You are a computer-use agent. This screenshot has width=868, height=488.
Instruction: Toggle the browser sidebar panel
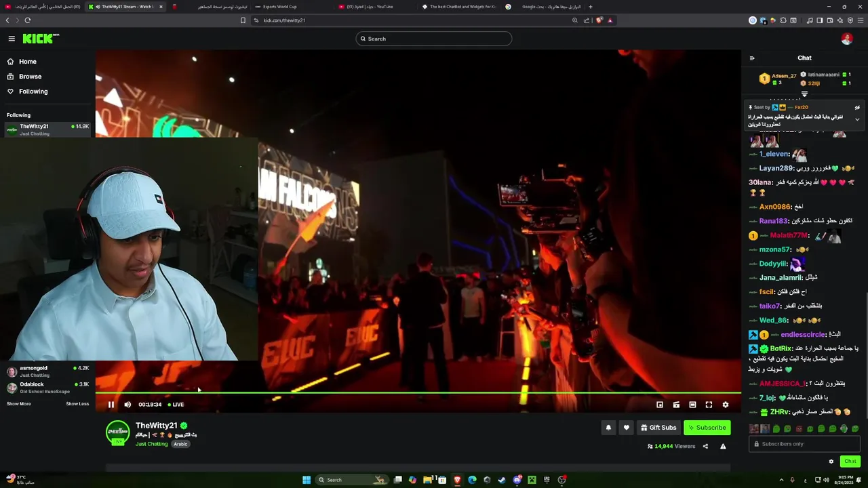819,20
